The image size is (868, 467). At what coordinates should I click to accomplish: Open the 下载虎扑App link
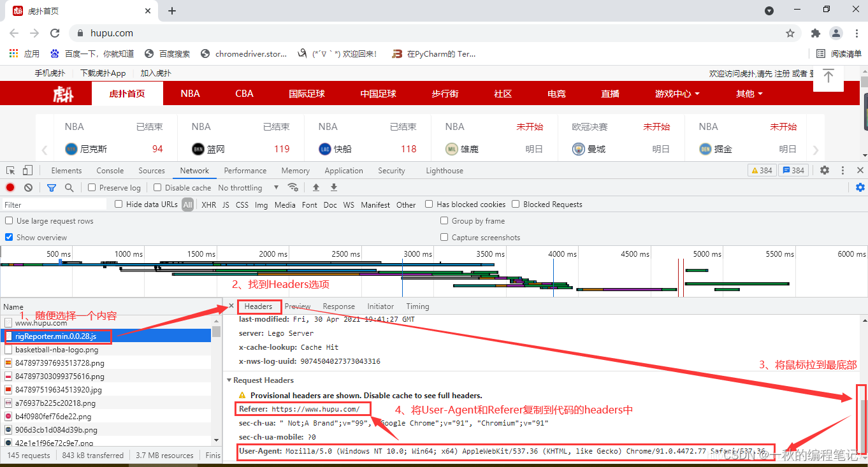(103, 73)
